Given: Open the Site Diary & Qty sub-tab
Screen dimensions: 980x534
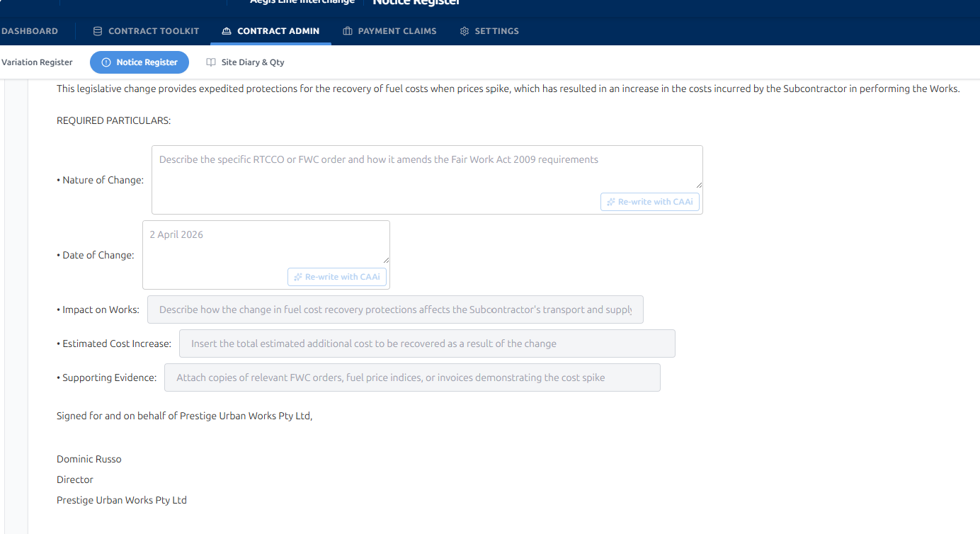Looking at the screenshot, I should (245, 62).
